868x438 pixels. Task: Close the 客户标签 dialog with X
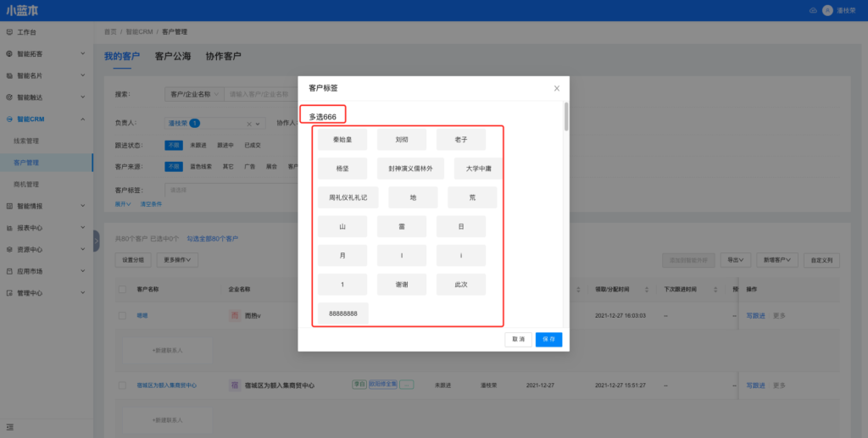(x=557, y=88)
